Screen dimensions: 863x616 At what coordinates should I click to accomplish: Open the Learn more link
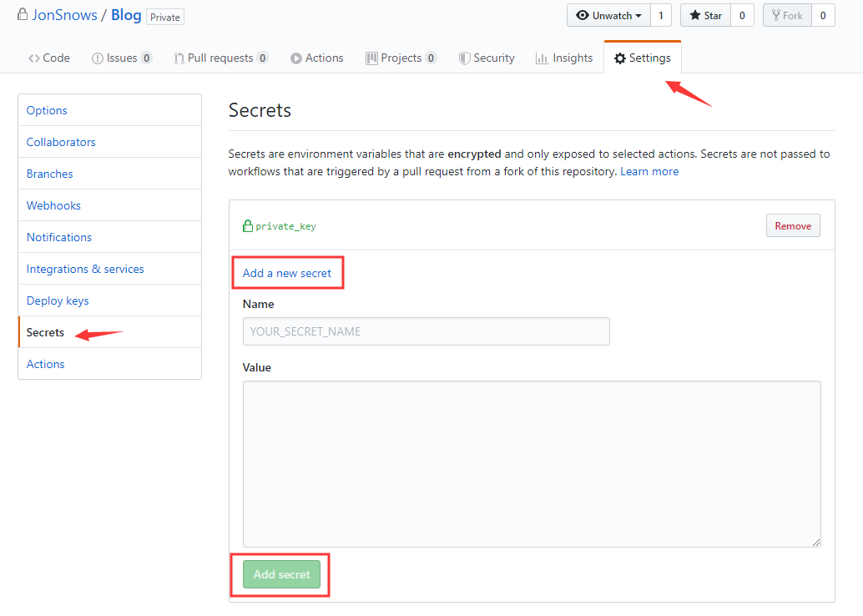(649, 172)
